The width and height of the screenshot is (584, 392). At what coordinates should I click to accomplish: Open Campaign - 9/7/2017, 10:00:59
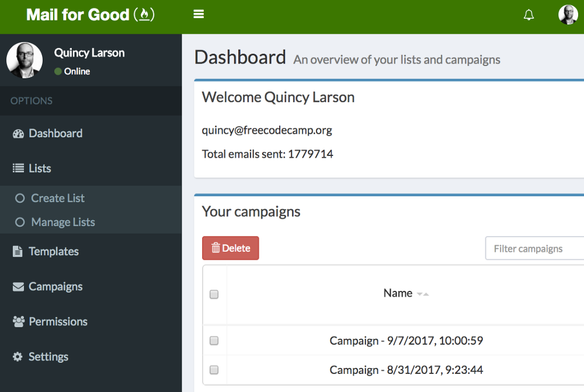coord(406,341)
